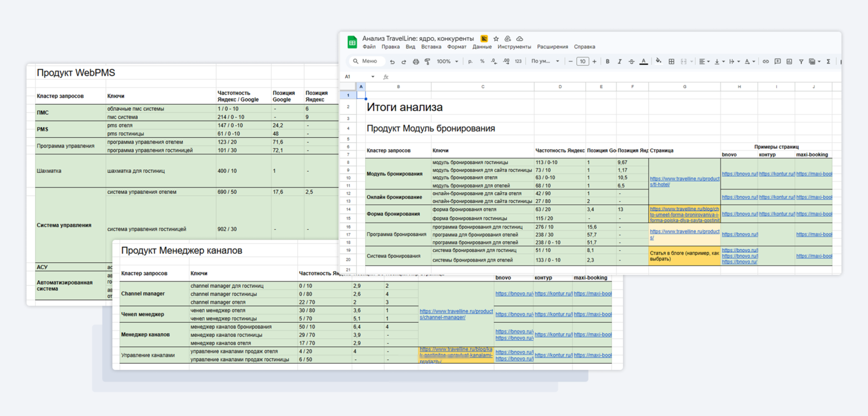Click the font size field showing 10
Screen dimensions: 868x416
pyautogui.click(x=582, y=62)
